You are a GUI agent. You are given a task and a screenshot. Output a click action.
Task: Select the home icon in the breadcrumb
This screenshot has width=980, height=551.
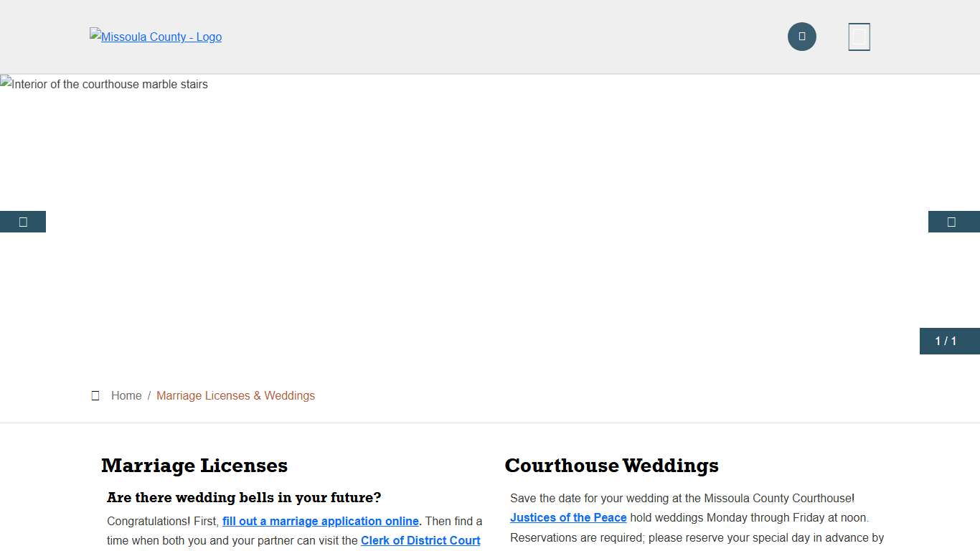click(x=95, y=395)
